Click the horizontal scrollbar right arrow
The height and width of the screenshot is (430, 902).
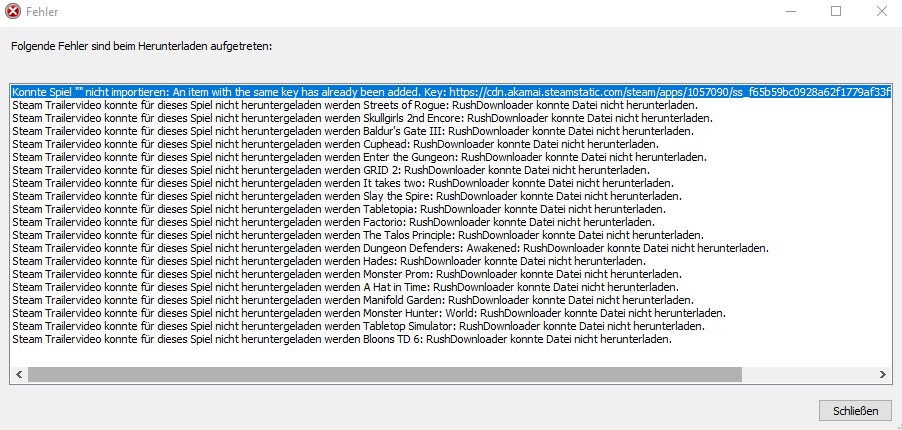(x=882, y=375)
